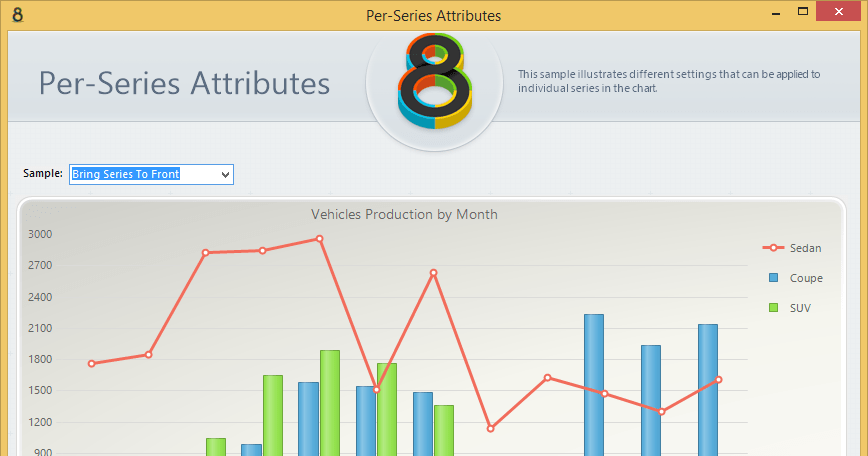868x456 pixels.
Task: Click the app icon in title bar
Action: pos(18,15)
